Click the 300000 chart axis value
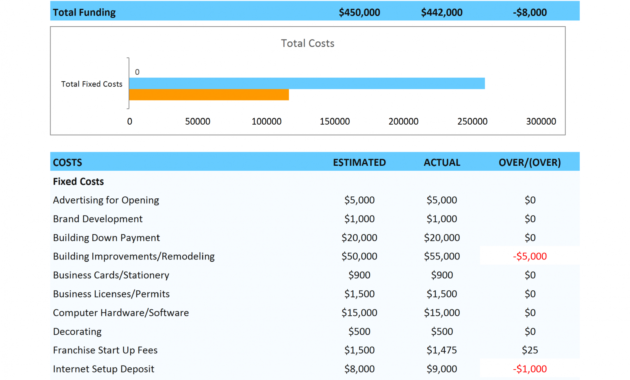 (x=541, y=121)
